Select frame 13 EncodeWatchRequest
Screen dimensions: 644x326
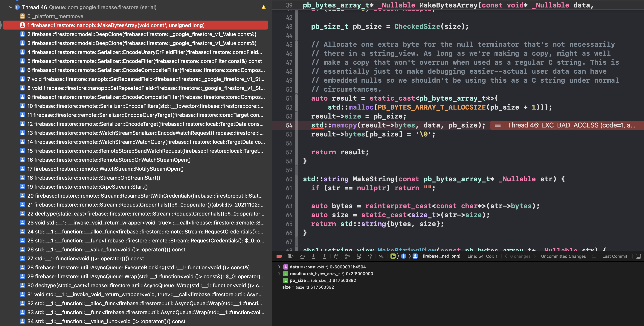coord(135,133)
